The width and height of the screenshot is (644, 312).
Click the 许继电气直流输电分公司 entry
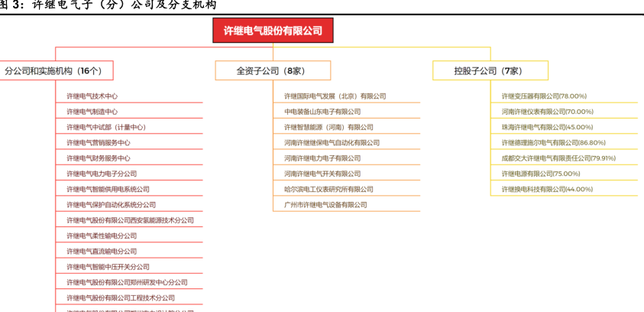(102, 252)
